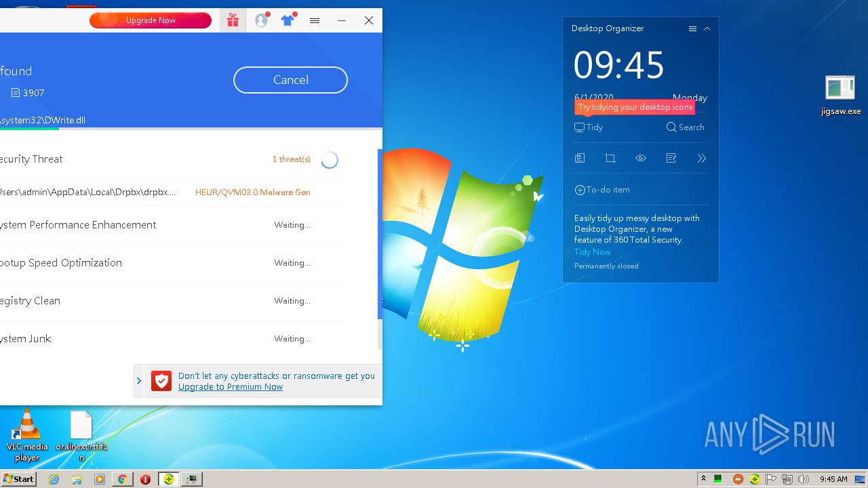
Task: Open the user account avatar icon
Action: point(262,20)
